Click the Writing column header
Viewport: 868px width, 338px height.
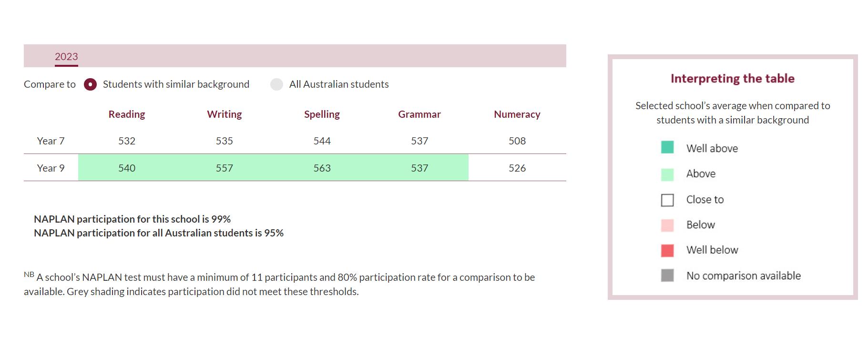[x=225, y=114]
